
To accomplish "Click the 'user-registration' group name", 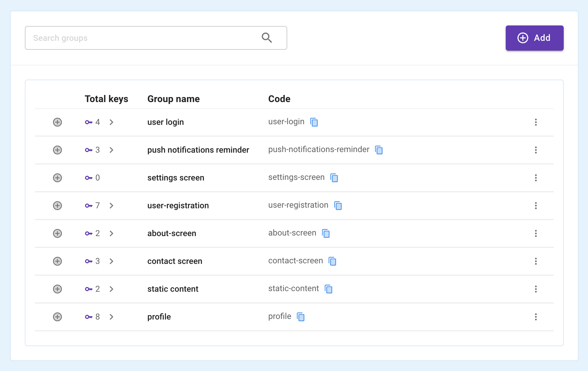I will [x=178, y=206].
